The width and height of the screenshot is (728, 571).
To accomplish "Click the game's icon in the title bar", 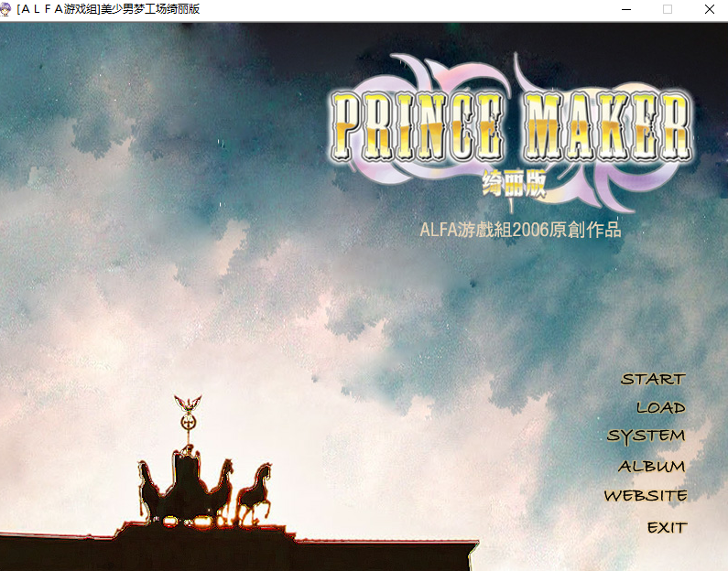I will click(x=7, y=9).
